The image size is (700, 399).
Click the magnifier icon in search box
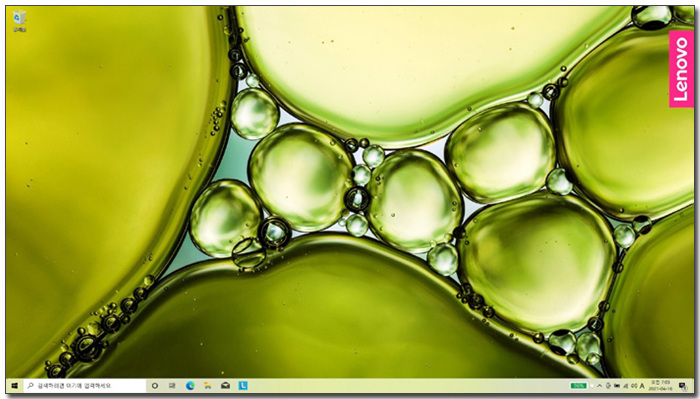point(30,386)
